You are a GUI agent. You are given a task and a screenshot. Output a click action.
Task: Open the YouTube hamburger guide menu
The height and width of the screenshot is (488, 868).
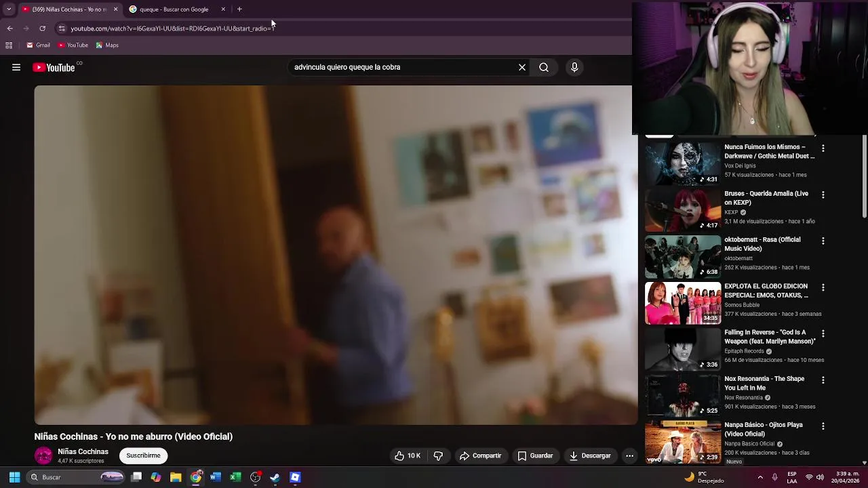[x=16, y=67]
